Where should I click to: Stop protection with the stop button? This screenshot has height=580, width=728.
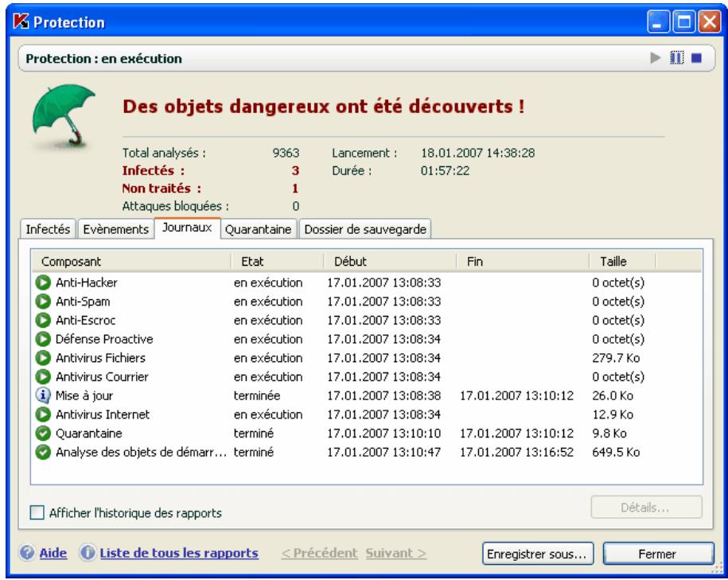tap(696, 58)
